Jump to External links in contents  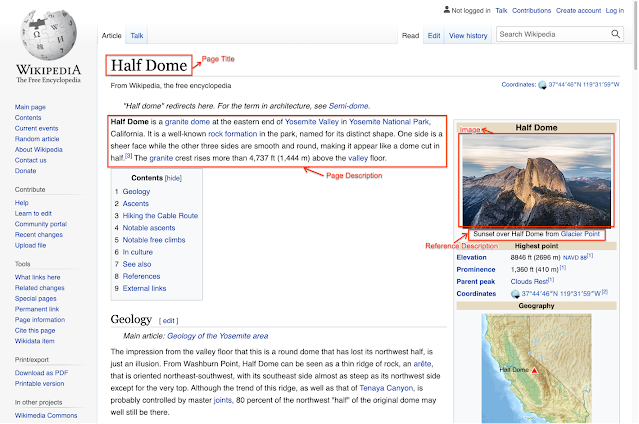[x=144, y=288]
